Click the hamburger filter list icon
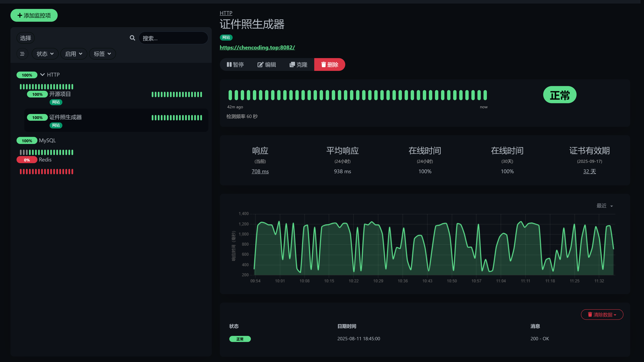This screenshot has width=644, height=362. tap(22, 54)
